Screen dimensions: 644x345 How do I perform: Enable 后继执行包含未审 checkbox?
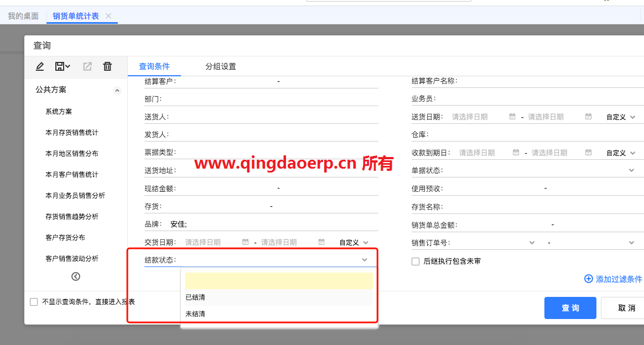pyautogui.click(x=416, y=262)
